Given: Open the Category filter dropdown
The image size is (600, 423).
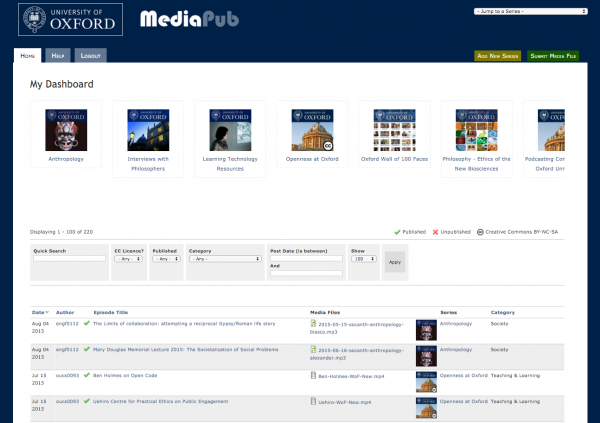Looking at the screenshot, I should (225, 259).
